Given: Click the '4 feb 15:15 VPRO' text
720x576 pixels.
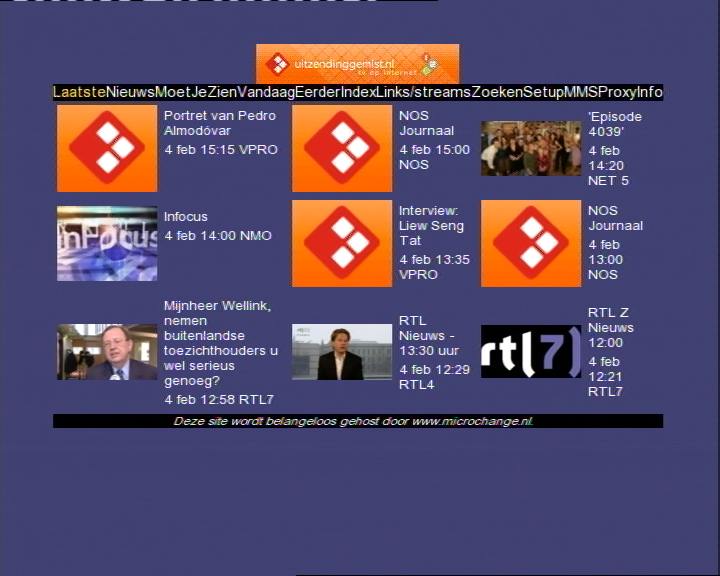Looking at the screenshot, I should 221,150.
